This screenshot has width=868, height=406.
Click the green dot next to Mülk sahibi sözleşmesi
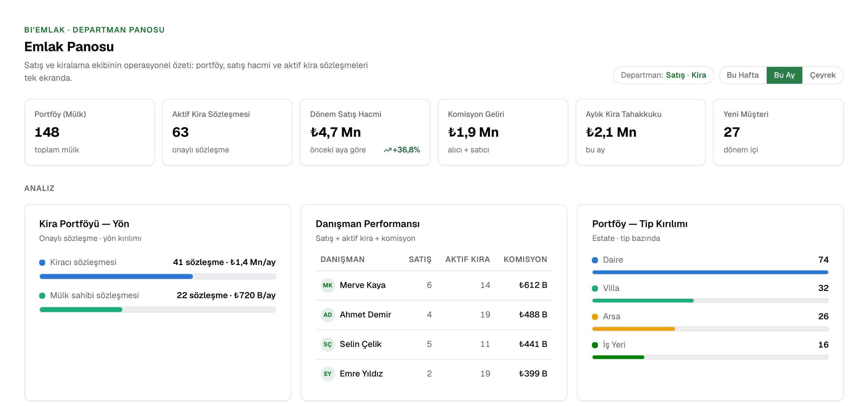pos(42,295)
